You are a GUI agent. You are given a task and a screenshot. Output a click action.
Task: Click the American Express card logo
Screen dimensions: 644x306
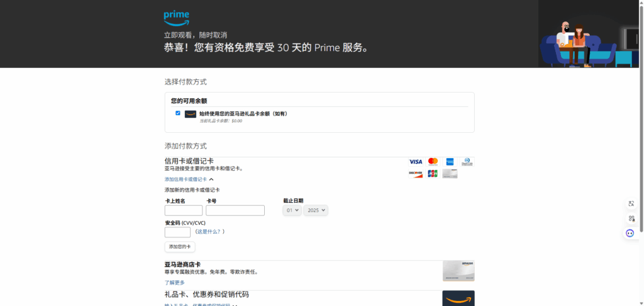(450, 162)
